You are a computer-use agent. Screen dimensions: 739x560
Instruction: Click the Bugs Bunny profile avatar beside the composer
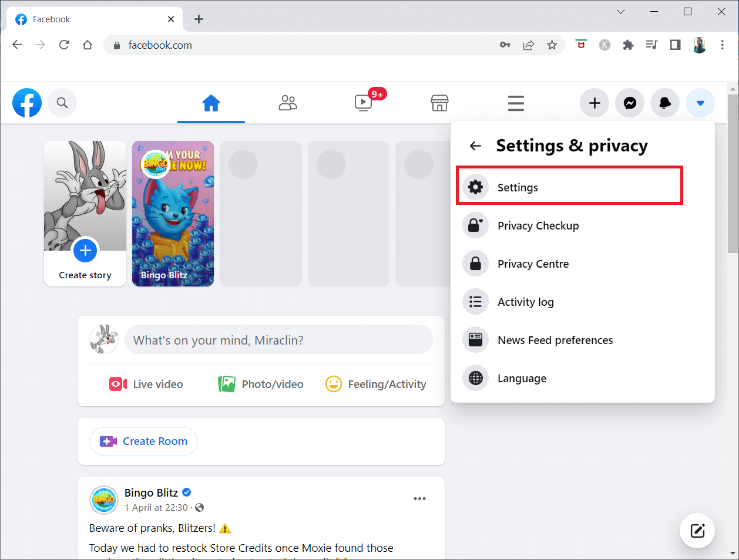[x=104, y=339]
